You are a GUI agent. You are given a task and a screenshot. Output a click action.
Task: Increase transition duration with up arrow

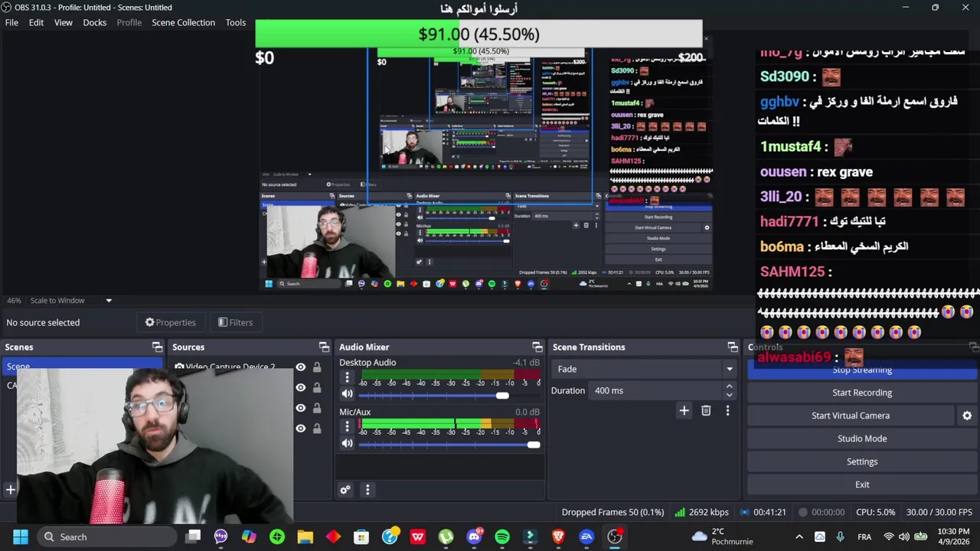pyautogui.click(x=729, y=386)
